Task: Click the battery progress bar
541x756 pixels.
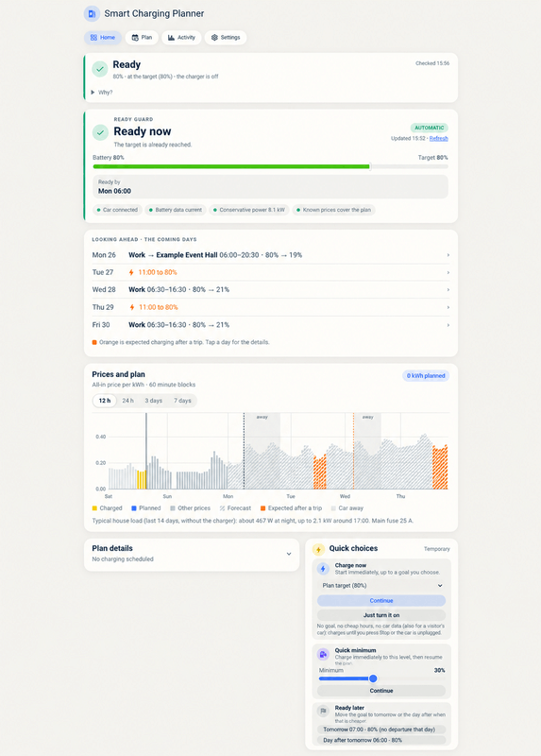Action: (270, 166)
